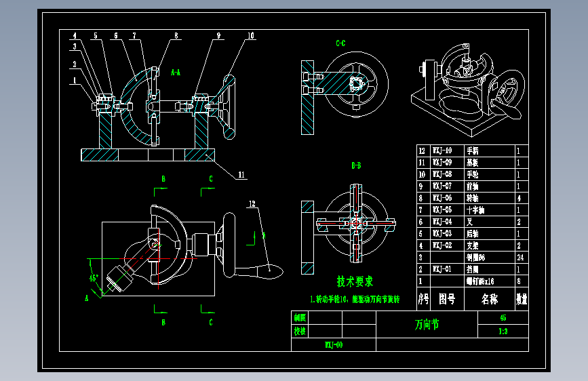Screen dimensions: 588x381
Task: Click the 序号 column header
Action: pyautogui.click(x=423, y=299)
